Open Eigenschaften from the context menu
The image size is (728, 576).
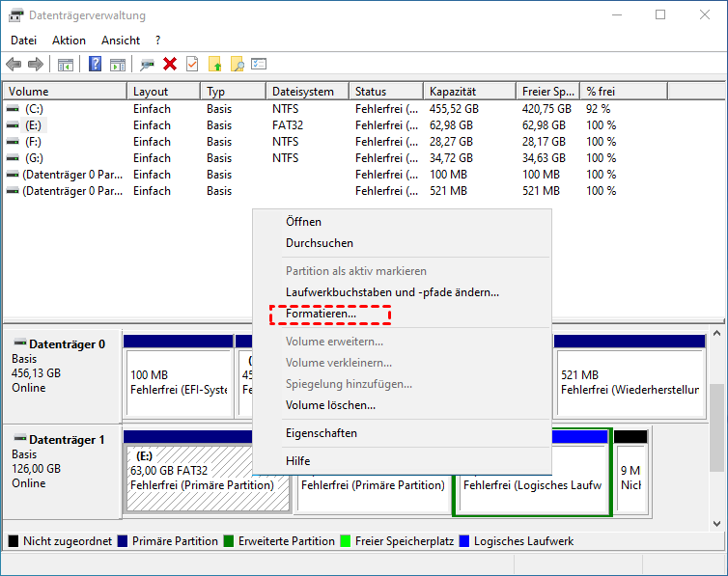point(322,433)
